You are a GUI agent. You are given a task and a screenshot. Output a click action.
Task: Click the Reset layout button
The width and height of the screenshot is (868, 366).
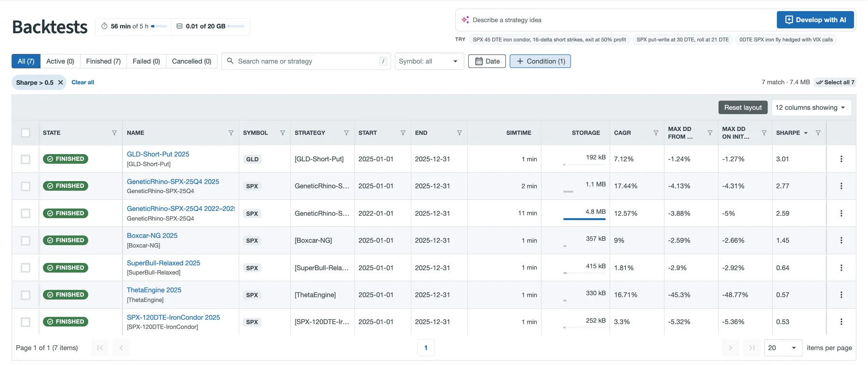(x=743, y=107)
